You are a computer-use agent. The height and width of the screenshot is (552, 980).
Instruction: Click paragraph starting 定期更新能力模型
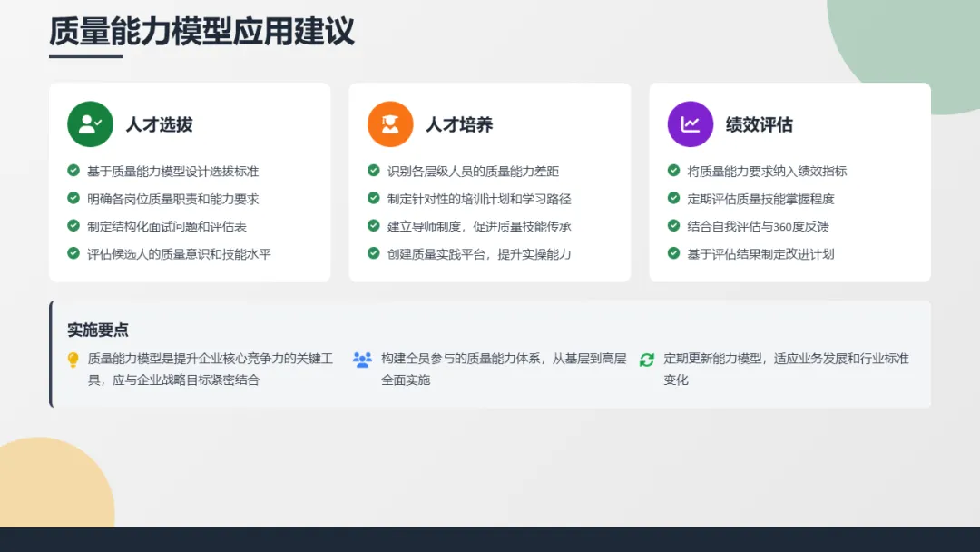[786, 369]
